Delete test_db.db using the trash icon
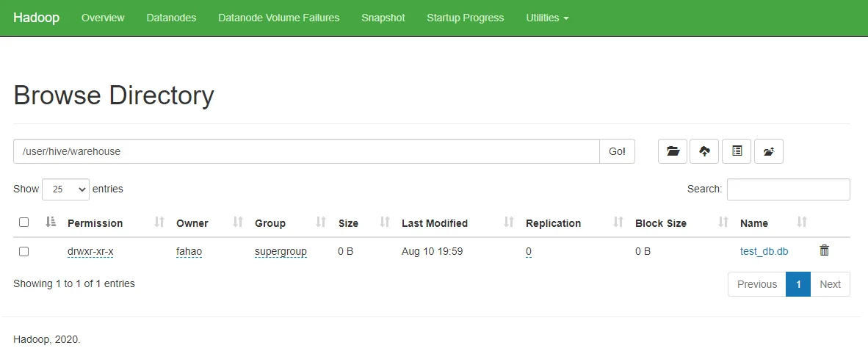The height and width of the screenshot is (351, 868). (824, 251)
